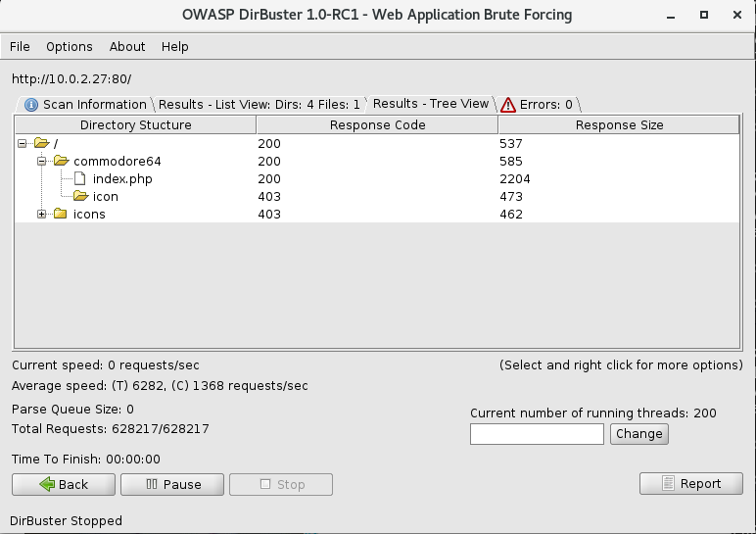756x534 pixels.
Task: Click Current number of running threads label
Action: [x=593, y=413]
